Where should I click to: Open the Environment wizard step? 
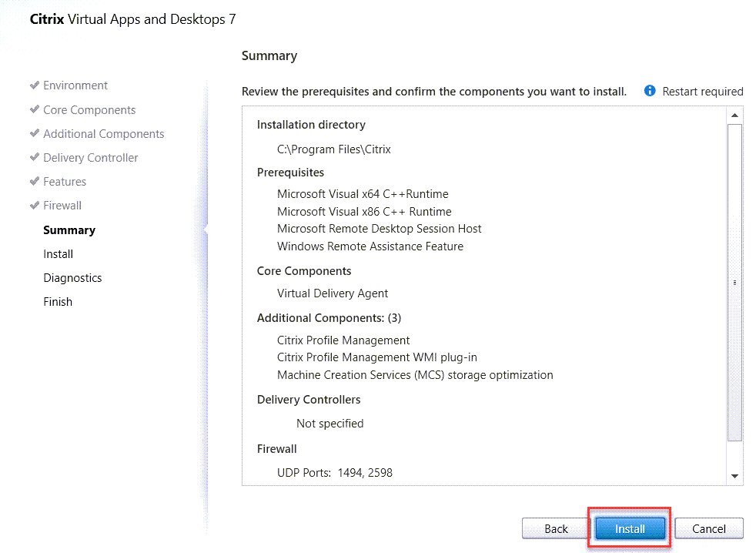tap(75, 85)
